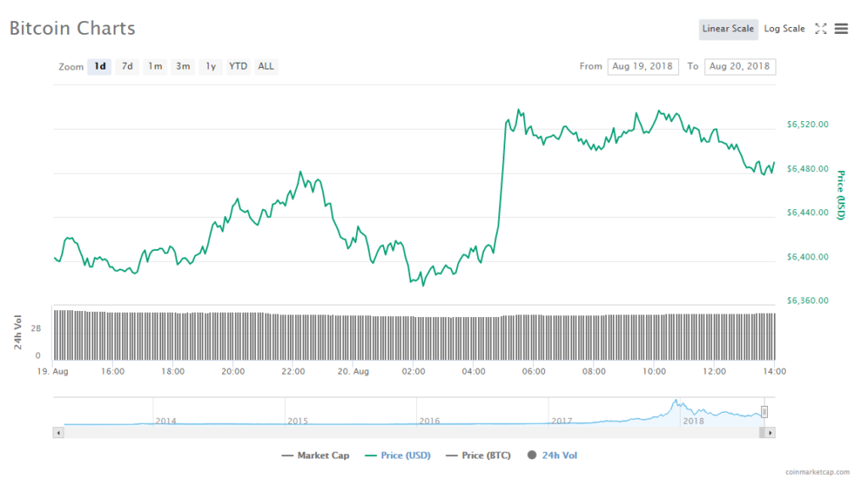This screenshot has width=868, height=500.
Task: Set zoom to 1m
Action: point(154,66)
